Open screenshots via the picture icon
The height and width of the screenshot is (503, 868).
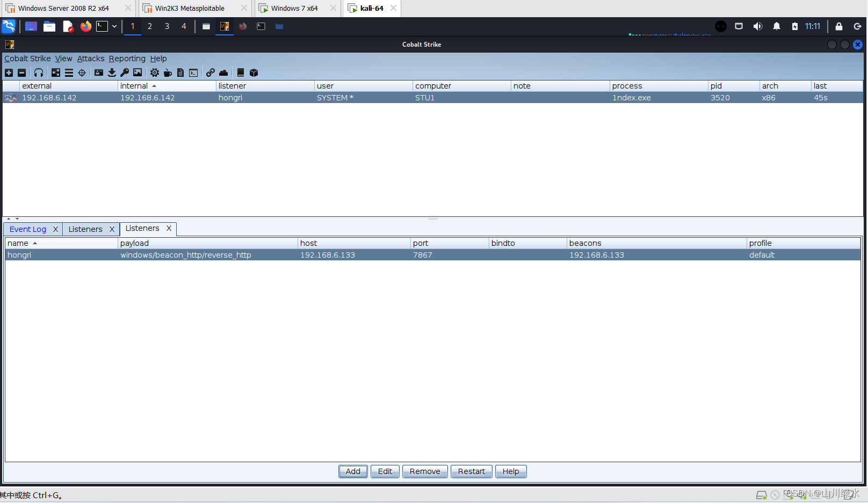pos(138,73)
